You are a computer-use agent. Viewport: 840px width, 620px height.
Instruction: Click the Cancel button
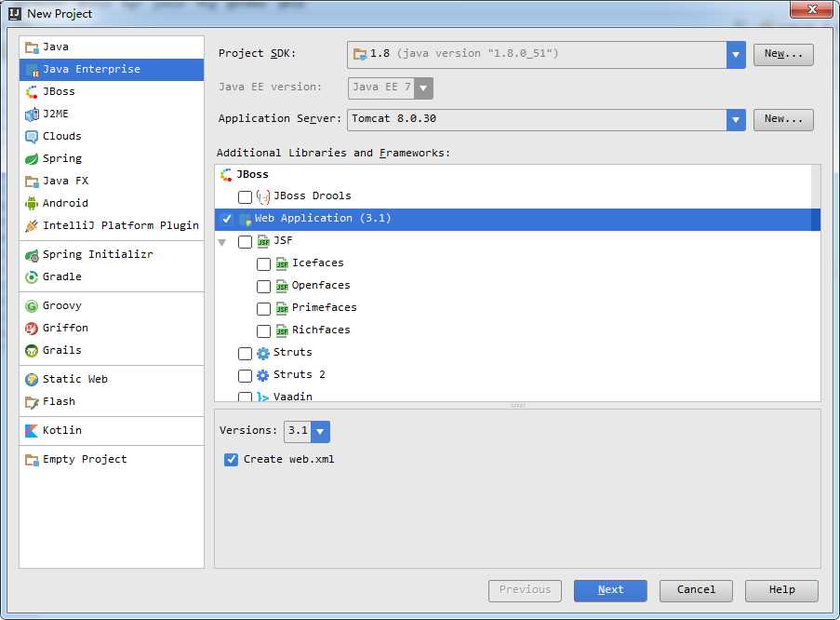pyautogui.click(x=696, y=590)
